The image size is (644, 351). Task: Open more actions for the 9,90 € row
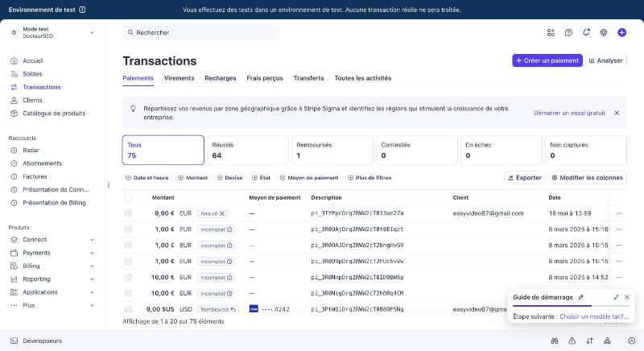(618, 213)
